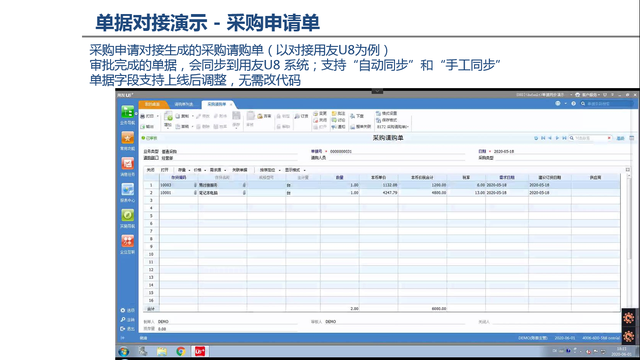
Task: Open the red 企业互联 sidebar icon
Action: (x=127, y=241)
